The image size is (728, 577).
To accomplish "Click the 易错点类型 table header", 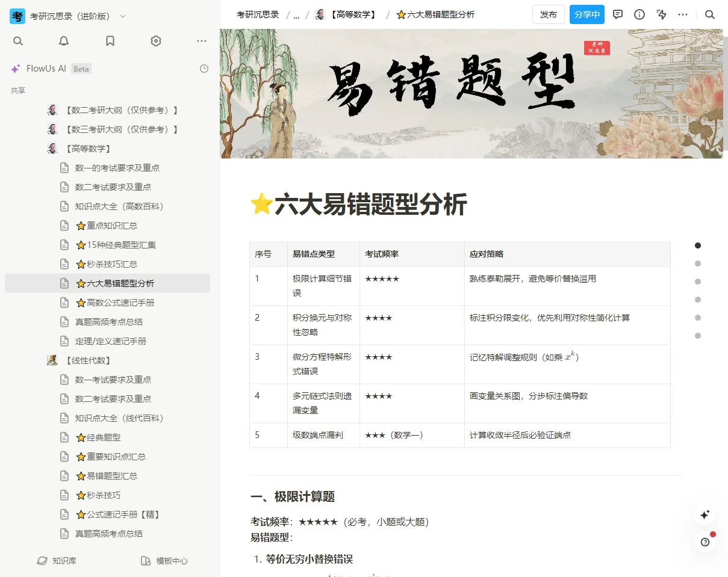I will (324, 255).
